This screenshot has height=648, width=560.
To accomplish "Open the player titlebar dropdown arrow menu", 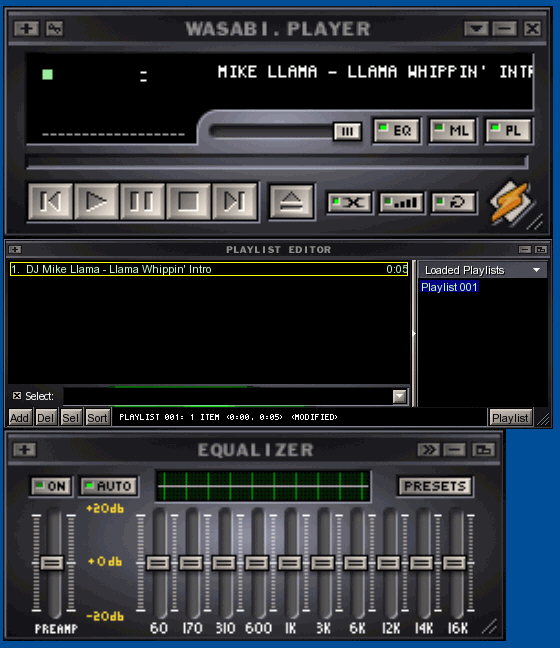I will (x=476, y=29).
